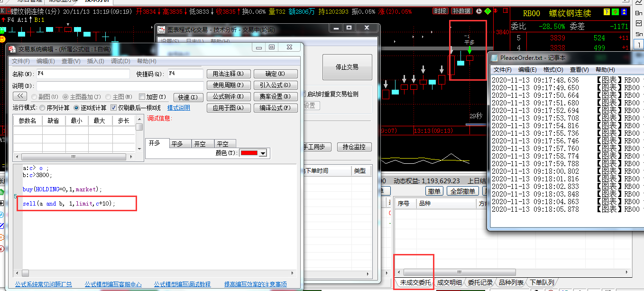Click the 说明 input field
Image resolution: width=644 pixels, height=291 pixels.
pyautogui.click(x=120, y=86)
